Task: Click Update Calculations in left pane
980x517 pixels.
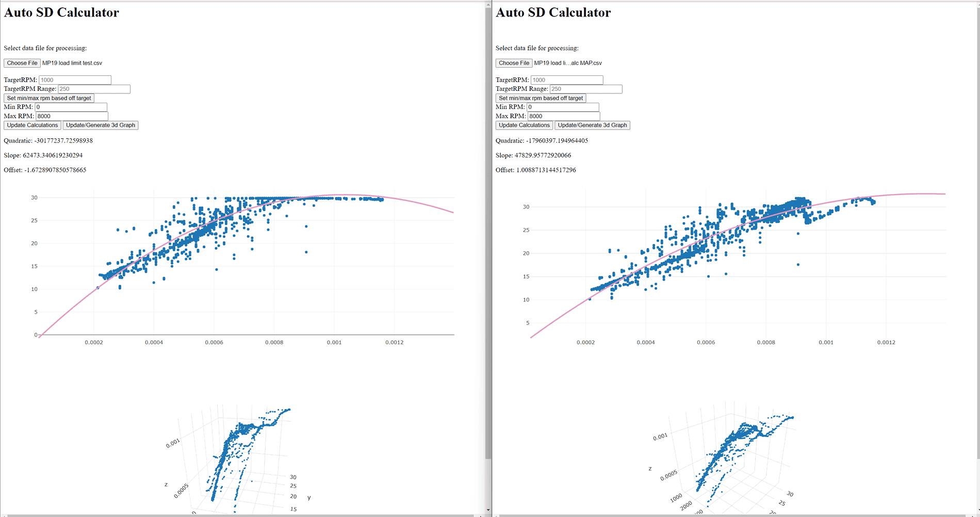Action: 32,125
